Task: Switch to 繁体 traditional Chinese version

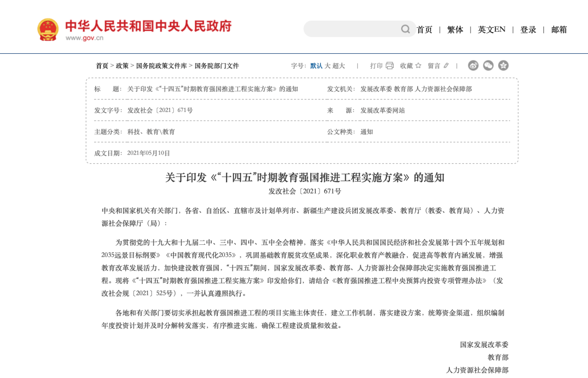Action: (x=455, y=29)
